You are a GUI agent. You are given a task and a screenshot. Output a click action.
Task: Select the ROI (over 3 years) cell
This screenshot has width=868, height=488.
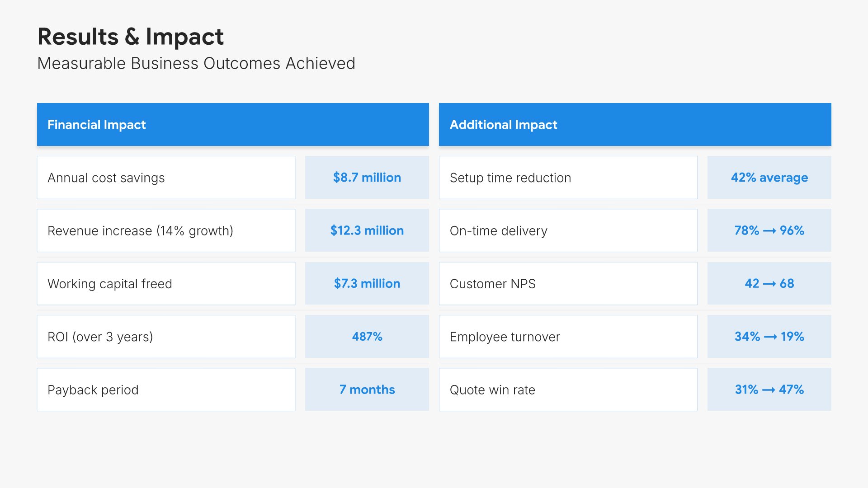coord(166,337)
